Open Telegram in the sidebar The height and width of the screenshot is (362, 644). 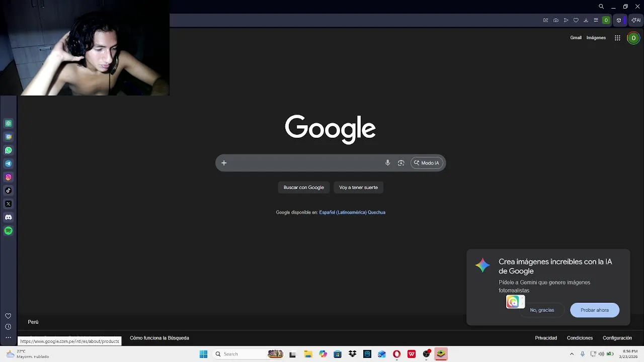(9, 163)
